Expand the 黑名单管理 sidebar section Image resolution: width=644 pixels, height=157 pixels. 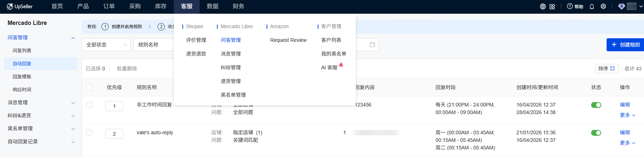pos(73,129)
